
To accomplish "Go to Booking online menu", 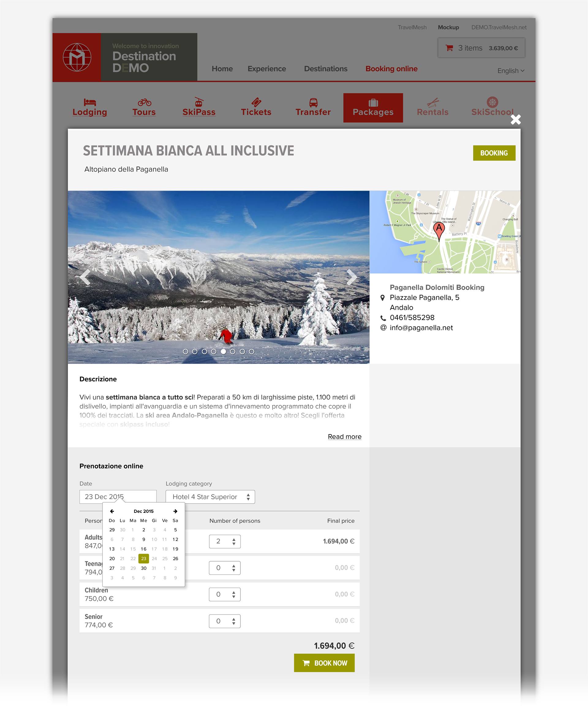I will pyautogui.click(x=391, y=68).
